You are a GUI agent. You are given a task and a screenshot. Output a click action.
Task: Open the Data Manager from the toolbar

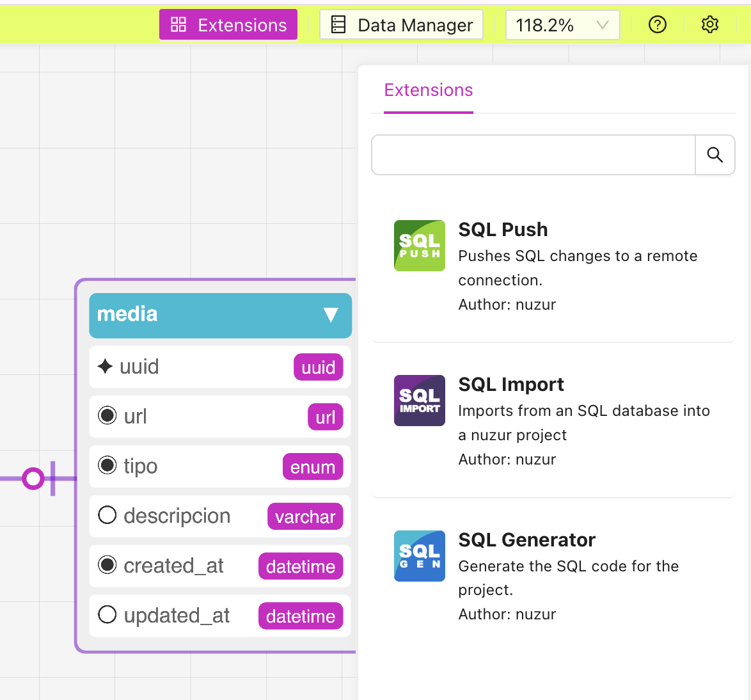point(401,25)
